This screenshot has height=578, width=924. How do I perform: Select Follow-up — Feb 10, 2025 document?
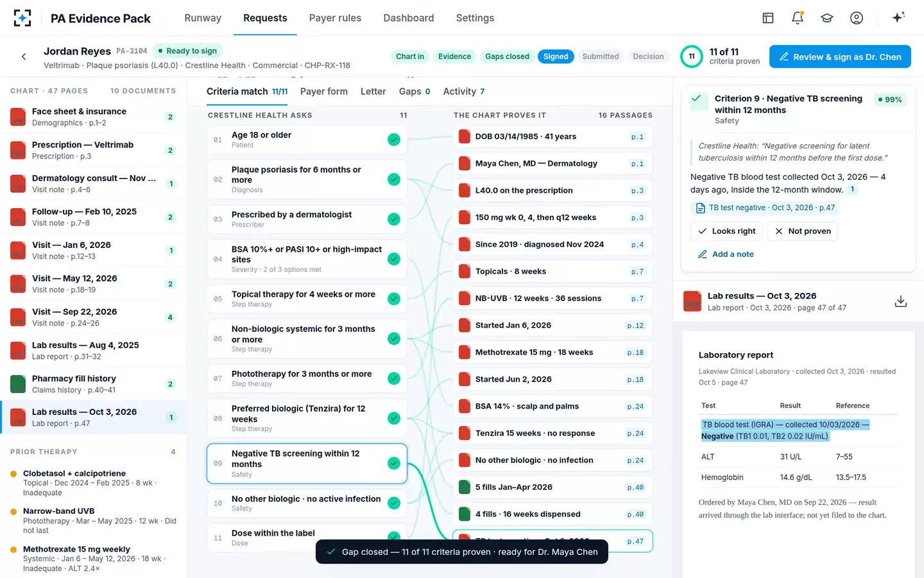tap(94, 217)
